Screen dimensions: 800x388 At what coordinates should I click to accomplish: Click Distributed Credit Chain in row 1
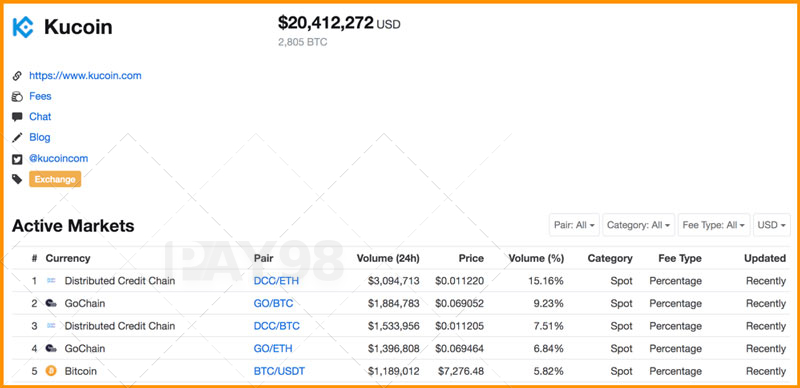coord(120,281)
